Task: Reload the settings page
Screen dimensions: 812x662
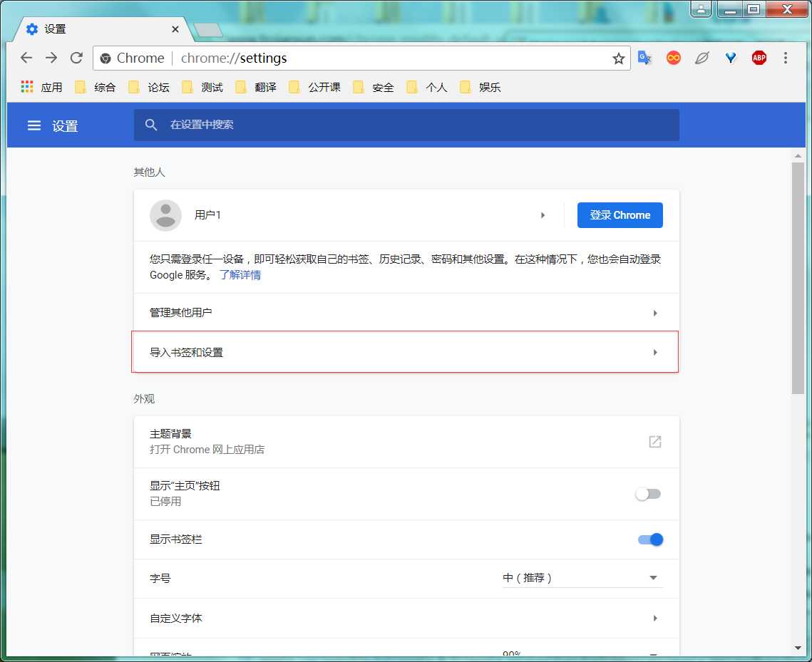Action: (77, 58)
